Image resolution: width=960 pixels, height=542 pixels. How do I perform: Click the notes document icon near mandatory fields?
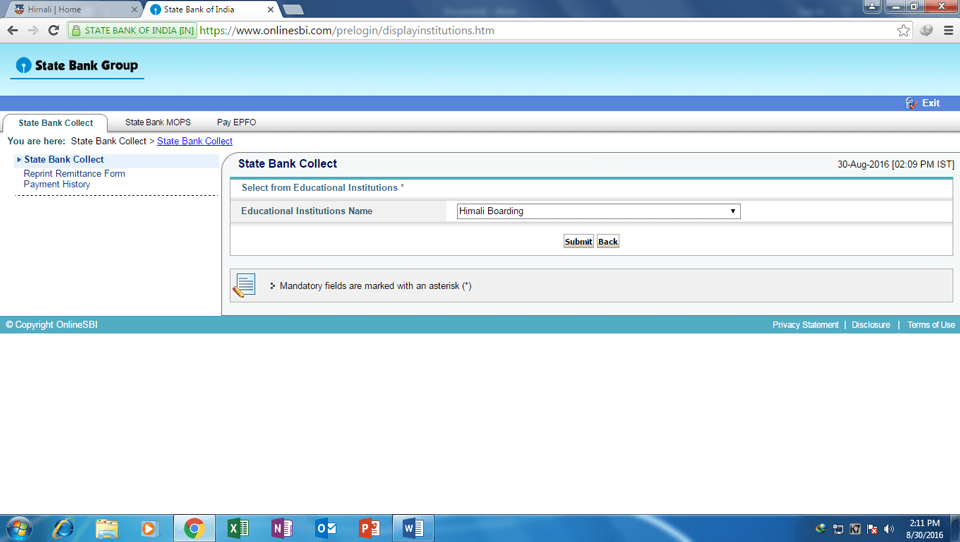click(244, 285)
